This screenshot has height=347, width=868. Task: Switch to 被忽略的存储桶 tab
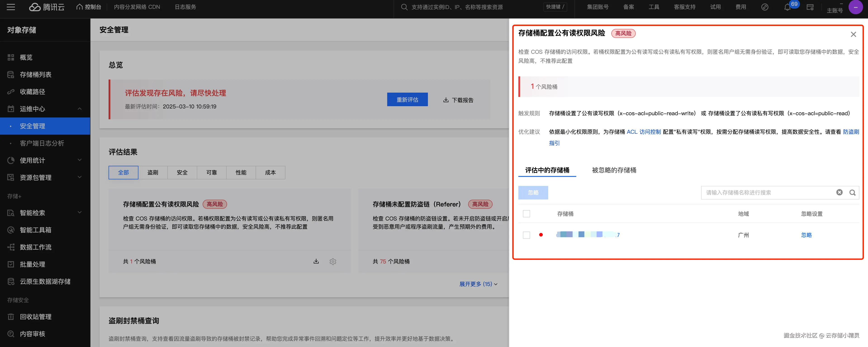(614, 170)
